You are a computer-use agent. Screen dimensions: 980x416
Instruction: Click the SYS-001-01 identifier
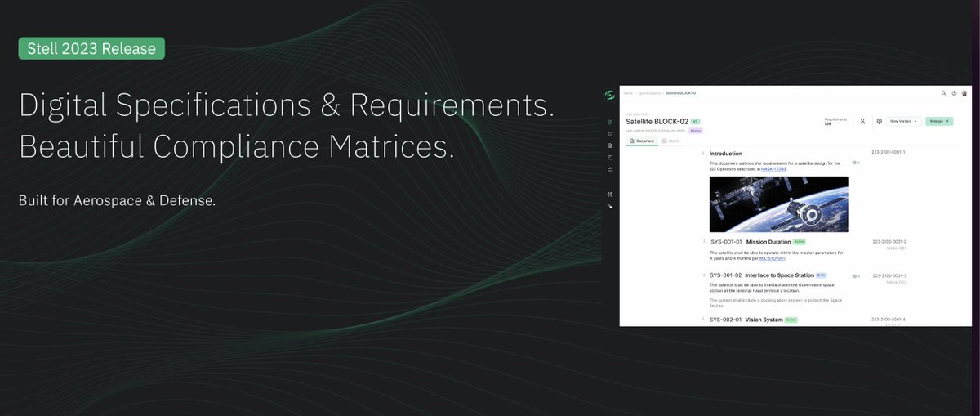click(726, 242)
